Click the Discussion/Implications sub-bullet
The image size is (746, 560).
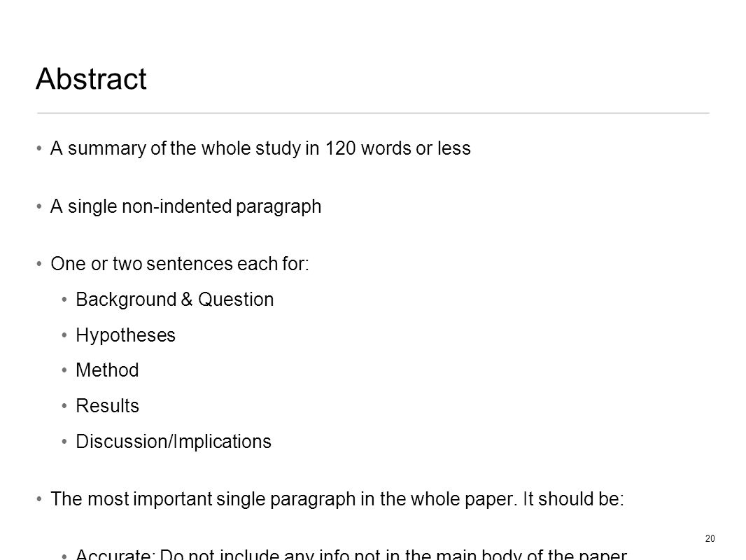point(173,442)
